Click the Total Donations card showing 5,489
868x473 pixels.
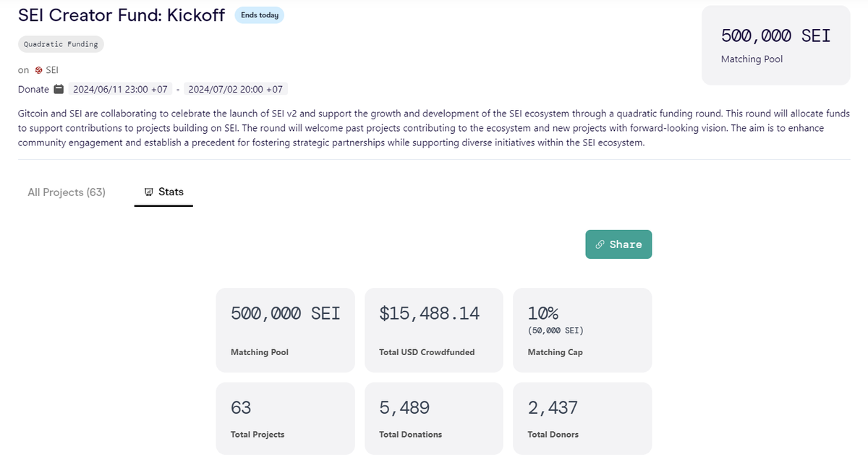[x=433, y=418]
